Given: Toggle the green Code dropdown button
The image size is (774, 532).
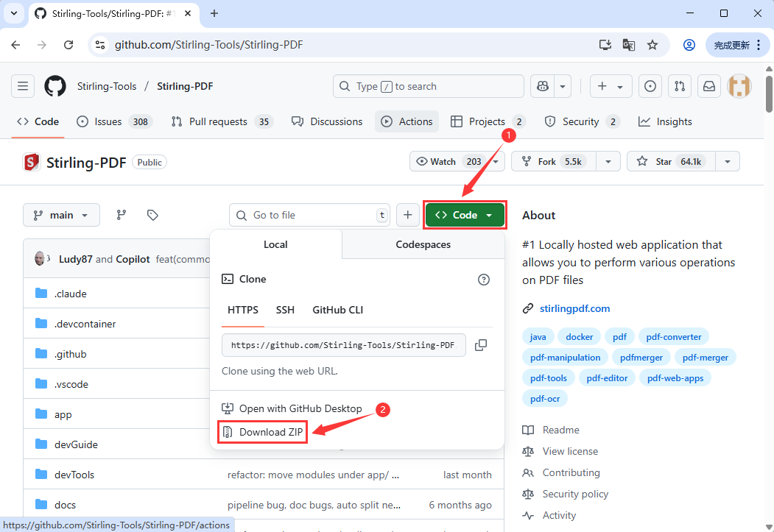Looking at the screenshot, I should (x=465, y=215).
